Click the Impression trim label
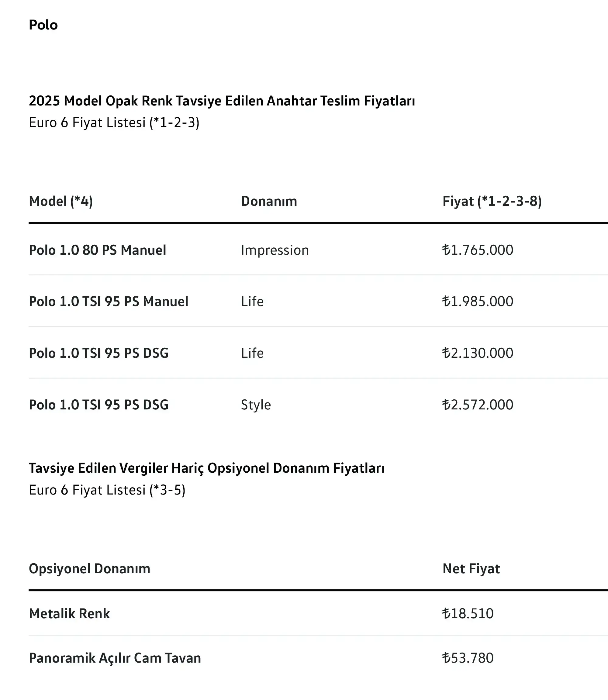Image resolution: width=608 pixels, height=700 pixels. tap(275, 250)
